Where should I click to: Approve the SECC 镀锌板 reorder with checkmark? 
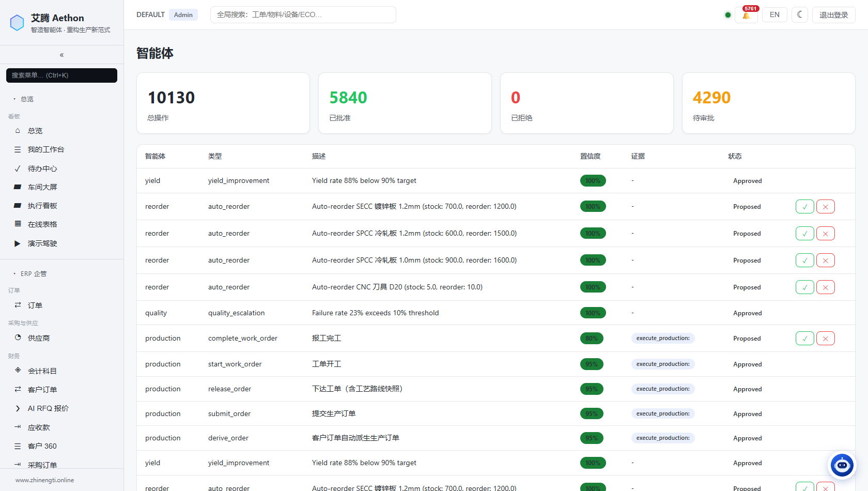pos(805,207)
